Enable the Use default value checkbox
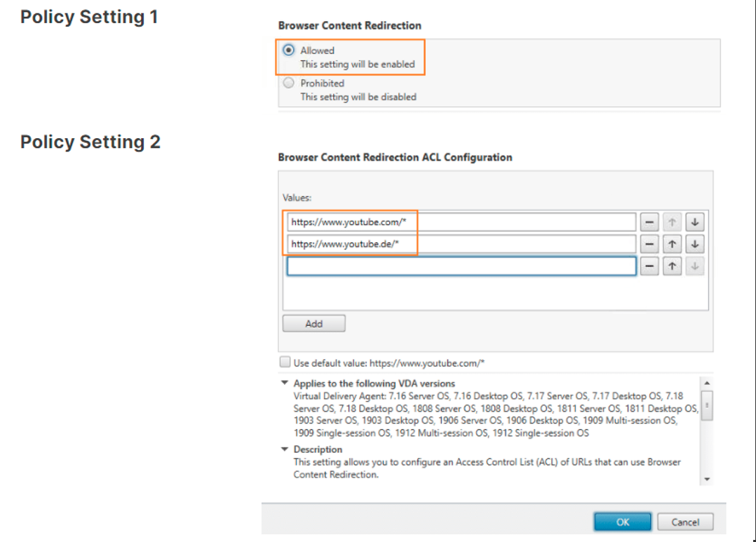The image size is (756, 542). pyautogui.click(x=285, y=363)
